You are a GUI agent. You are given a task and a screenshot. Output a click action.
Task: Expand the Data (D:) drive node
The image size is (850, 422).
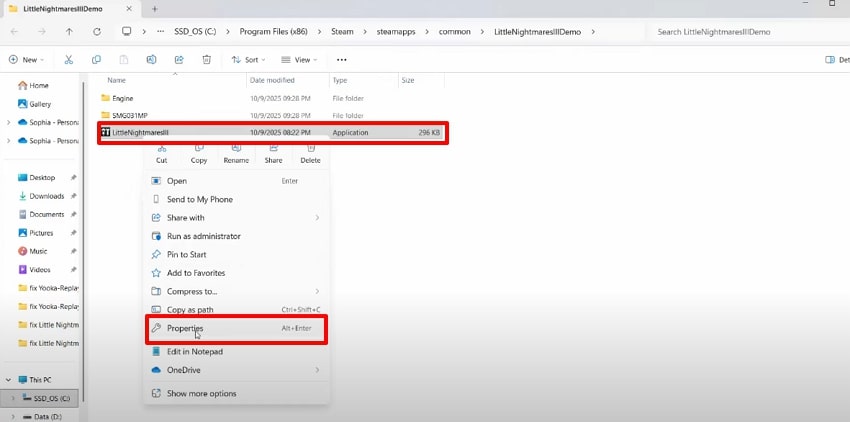[x=14, y=417]
